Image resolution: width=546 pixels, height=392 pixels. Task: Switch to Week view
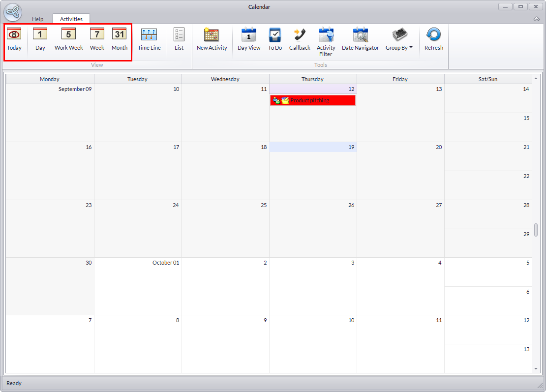[x=97, y=39]
